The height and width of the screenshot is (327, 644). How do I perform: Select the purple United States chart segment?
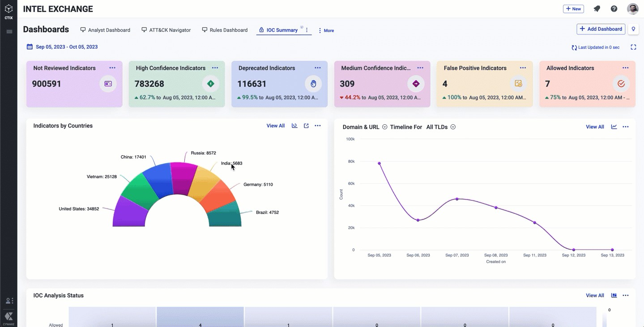(130, 213)
